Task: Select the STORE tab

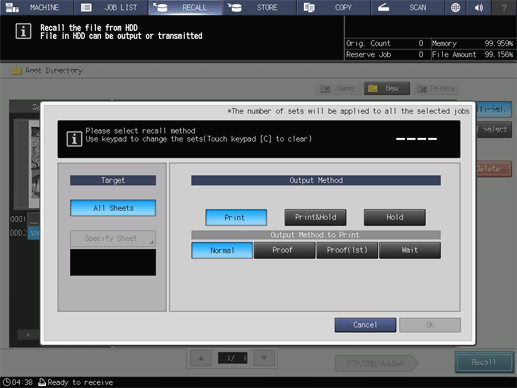Action: (259, 7)
